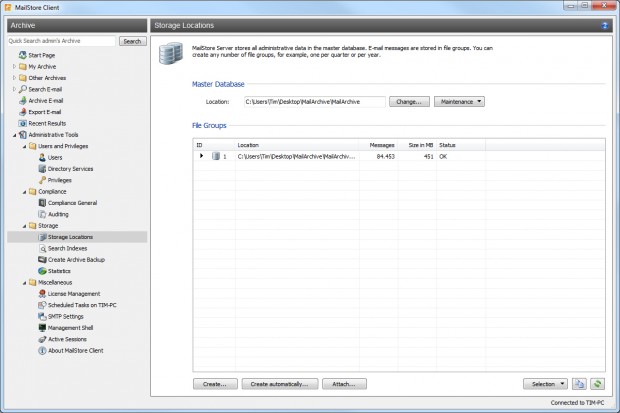Click the Create automatically... button
620x413 pixels.
pos(280,384)
